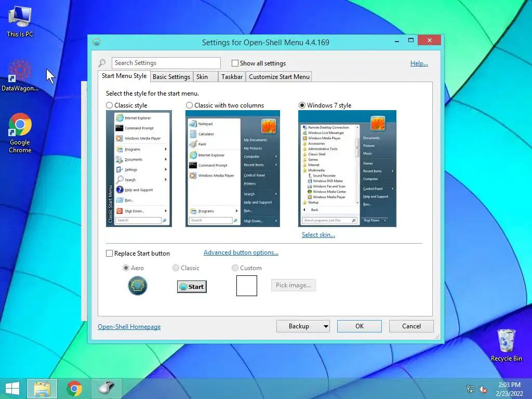Click the Classic style preview thumbnail
Image resolution: width=532 pixels, height=399 pixels.
pos(139,169)
